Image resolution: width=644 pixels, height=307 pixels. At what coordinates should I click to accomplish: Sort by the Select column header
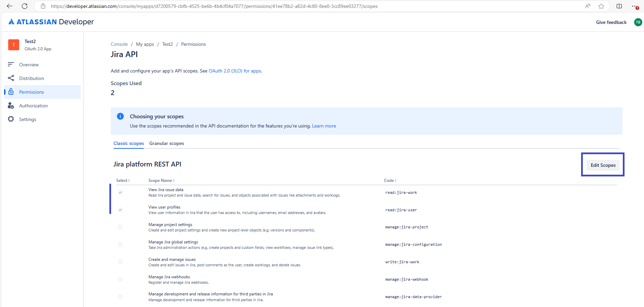click(x=123, y=181)
